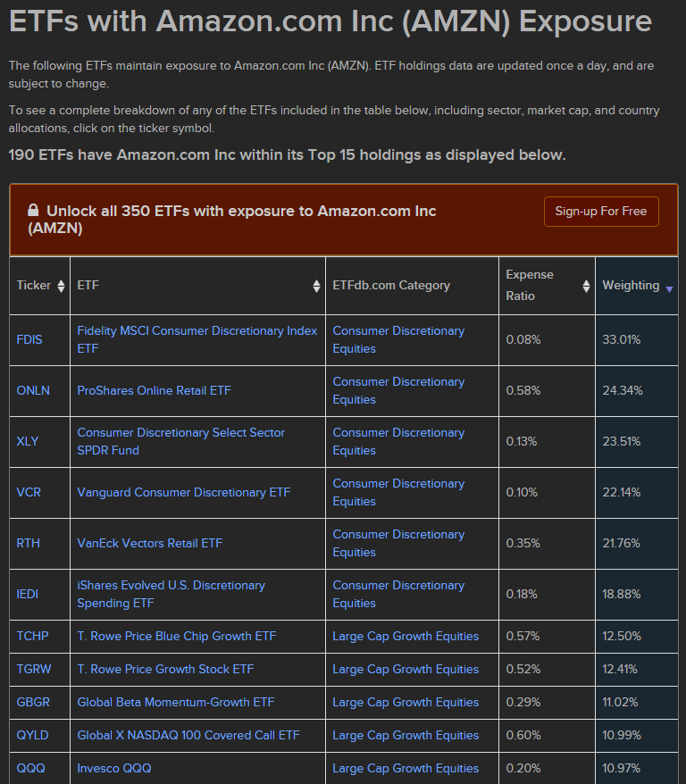Open the QQQ ticker link
Viewport: 686px width, 784px height.
[31, 769]
